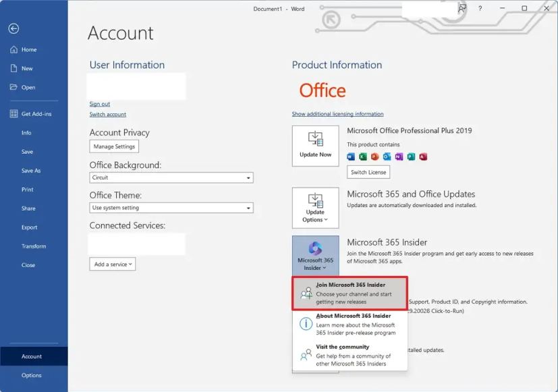Expand the Add a service dropdown
The image size is (558, 392).
(113, 264)
